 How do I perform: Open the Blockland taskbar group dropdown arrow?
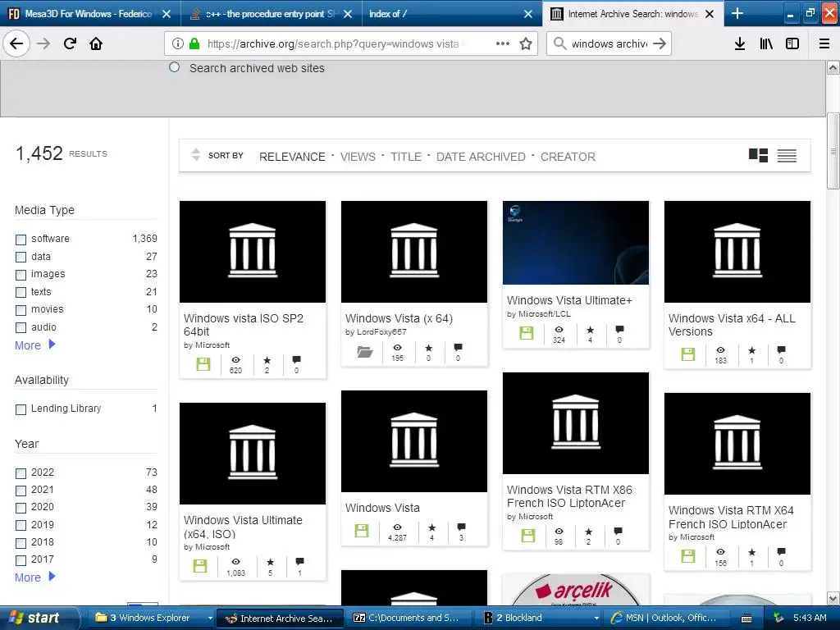(x=597, y=618)
